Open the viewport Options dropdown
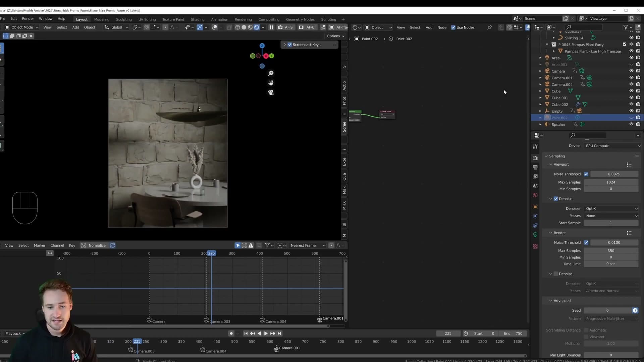The width and height of the screenshot is (644, 362). tap(335, 36)
